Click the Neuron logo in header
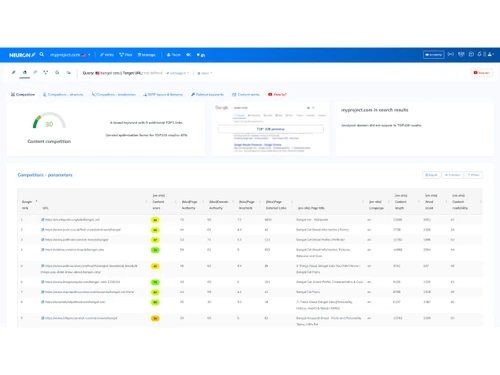 pos(22,55)
